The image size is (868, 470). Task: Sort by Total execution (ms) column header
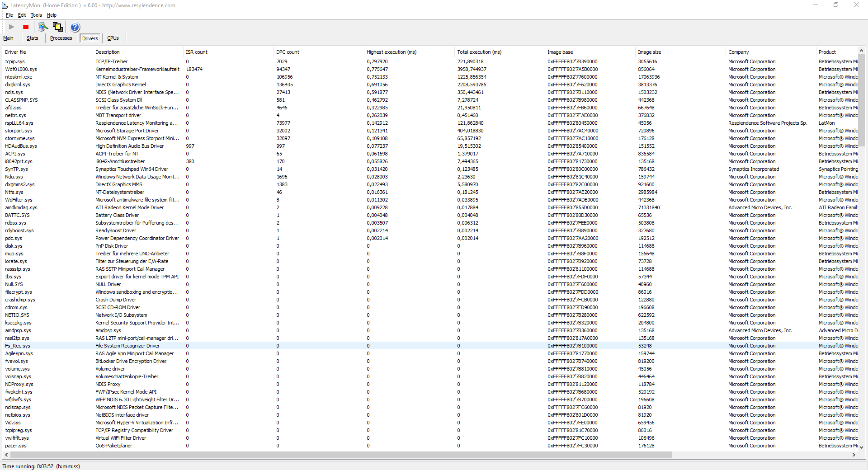click(x=500, y=52)
